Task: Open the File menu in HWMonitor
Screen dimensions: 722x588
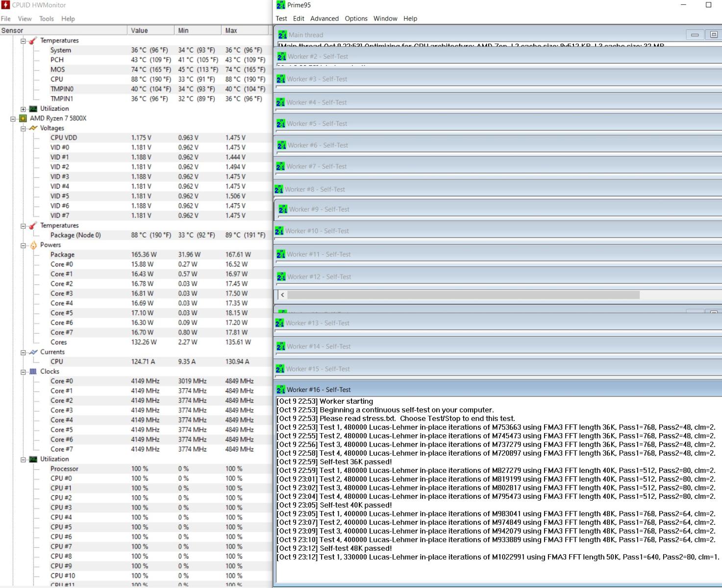Action: pos(6,19)
